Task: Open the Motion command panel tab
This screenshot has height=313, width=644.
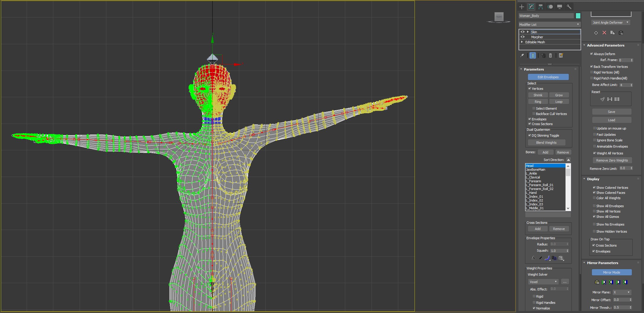Action: 550,7
